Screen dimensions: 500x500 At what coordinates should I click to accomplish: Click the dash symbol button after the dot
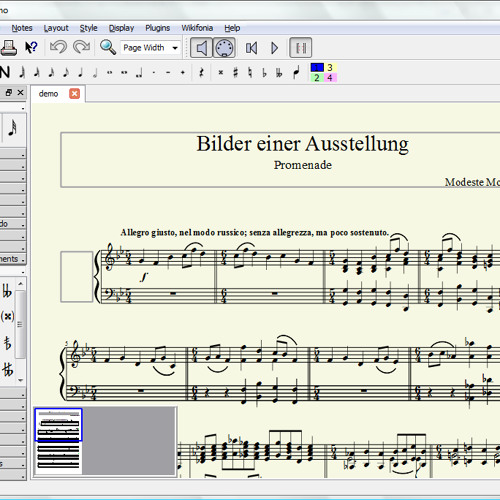(168, 72)
